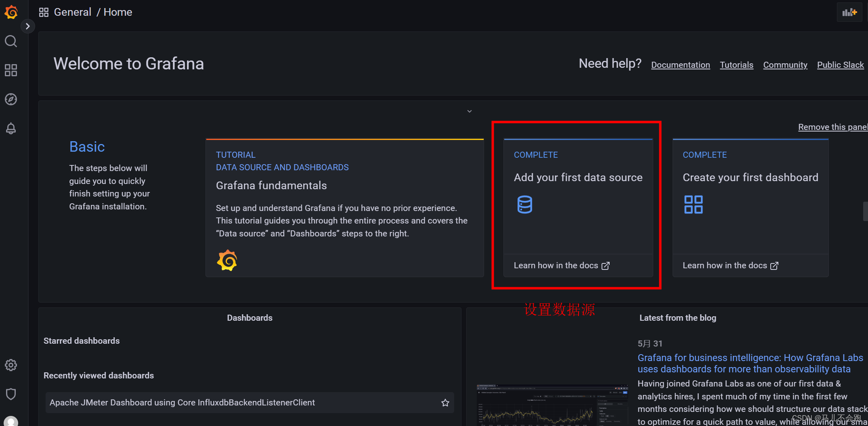Click external link icon in dashboard card
The height and width of the screenshot is (426, 868).
774,266
